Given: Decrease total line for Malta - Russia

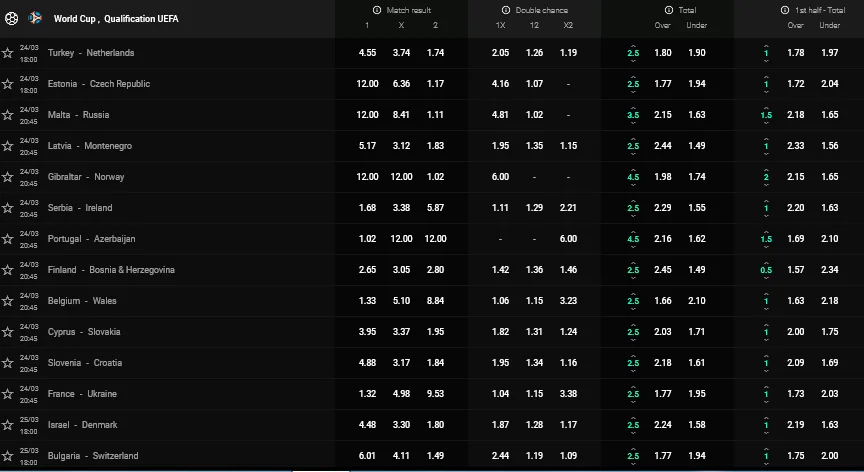Looking at the screenshot, I should [633, 123].
